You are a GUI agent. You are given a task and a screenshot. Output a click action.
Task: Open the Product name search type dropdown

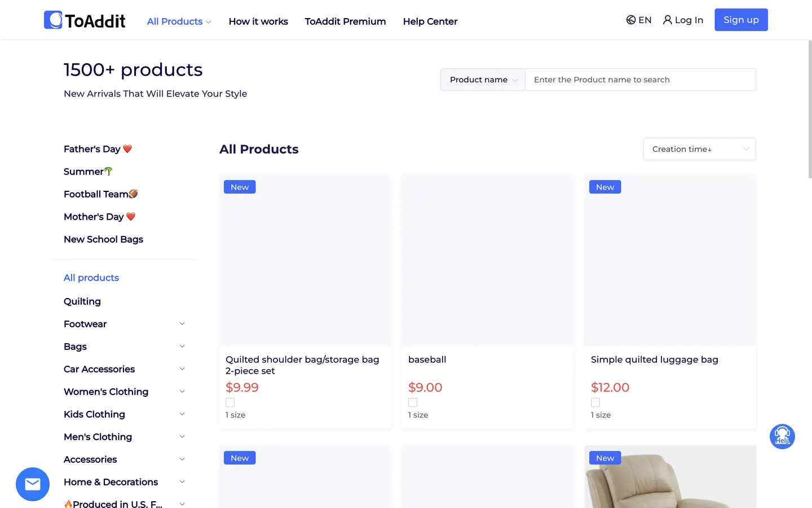click(x=483, y=80)
